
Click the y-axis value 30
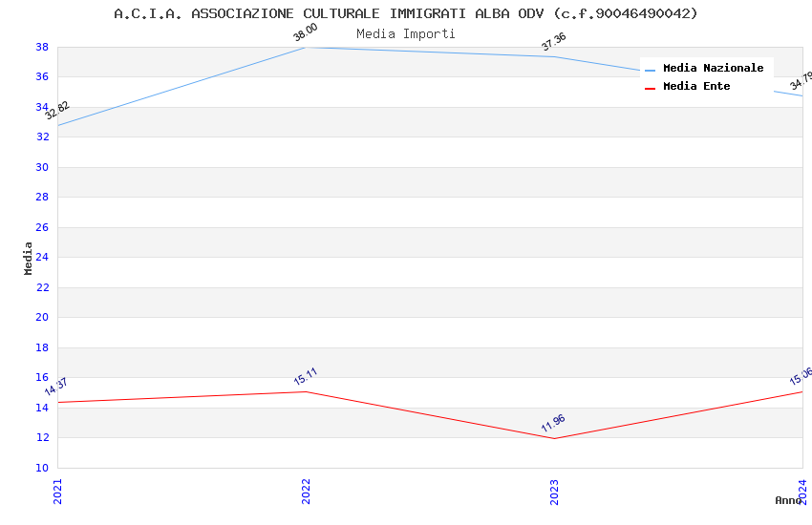point(42,167)
